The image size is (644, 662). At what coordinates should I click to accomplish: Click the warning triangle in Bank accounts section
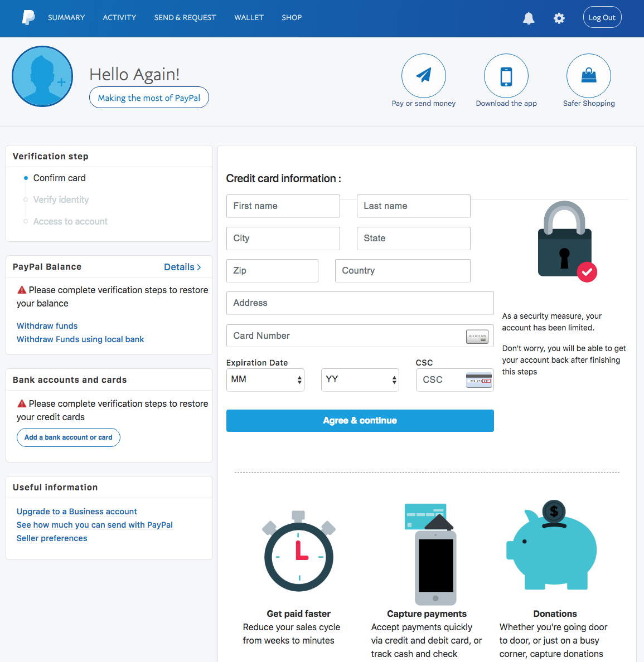point(22,403)
